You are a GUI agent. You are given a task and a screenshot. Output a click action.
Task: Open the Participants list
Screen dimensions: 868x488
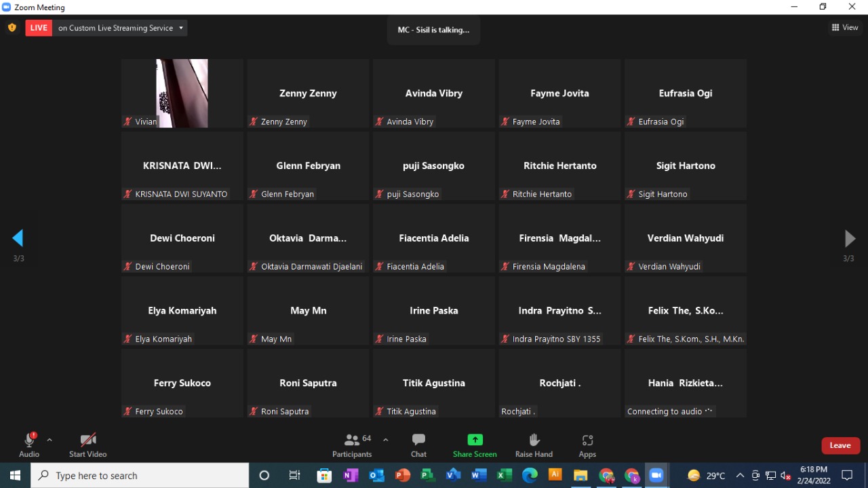point(352,440)
